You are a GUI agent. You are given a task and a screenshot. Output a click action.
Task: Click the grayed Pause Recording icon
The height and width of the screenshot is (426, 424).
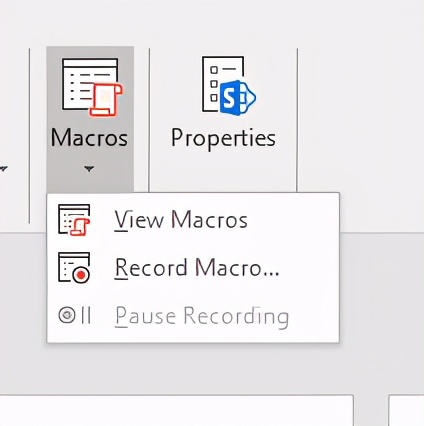tap(74, 315)
